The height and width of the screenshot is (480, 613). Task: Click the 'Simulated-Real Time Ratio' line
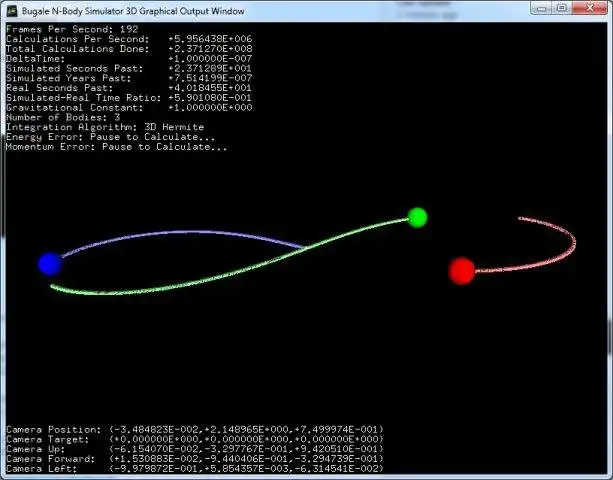pyautogui.click(x=129, y=98)
